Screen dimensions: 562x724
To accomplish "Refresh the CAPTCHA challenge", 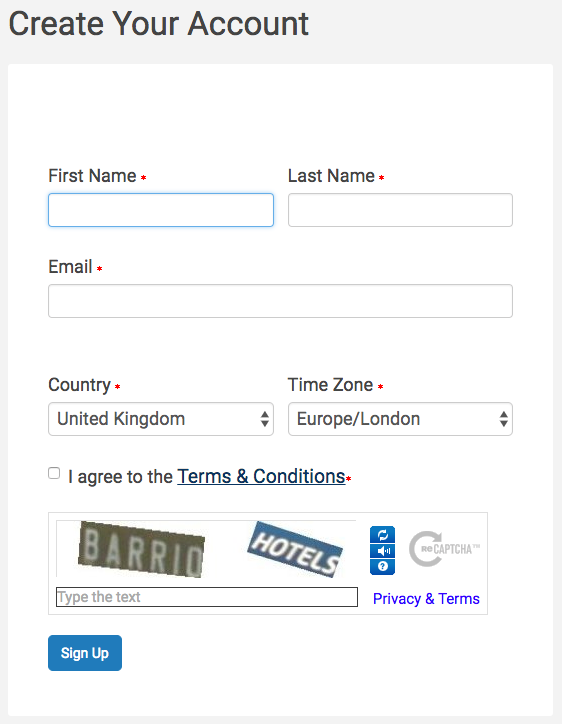I will tap(382, 535).
